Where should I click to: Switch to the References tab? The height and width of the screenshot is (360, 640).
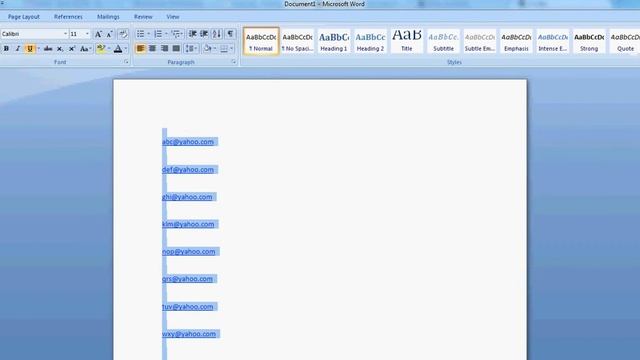point(68,17)
